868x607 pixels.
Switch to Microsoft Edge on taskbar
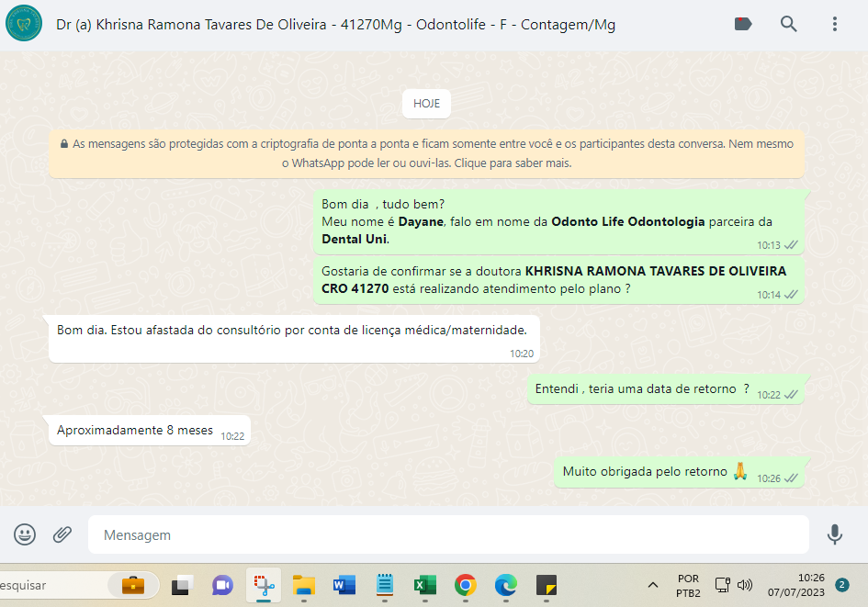[506, 585]
